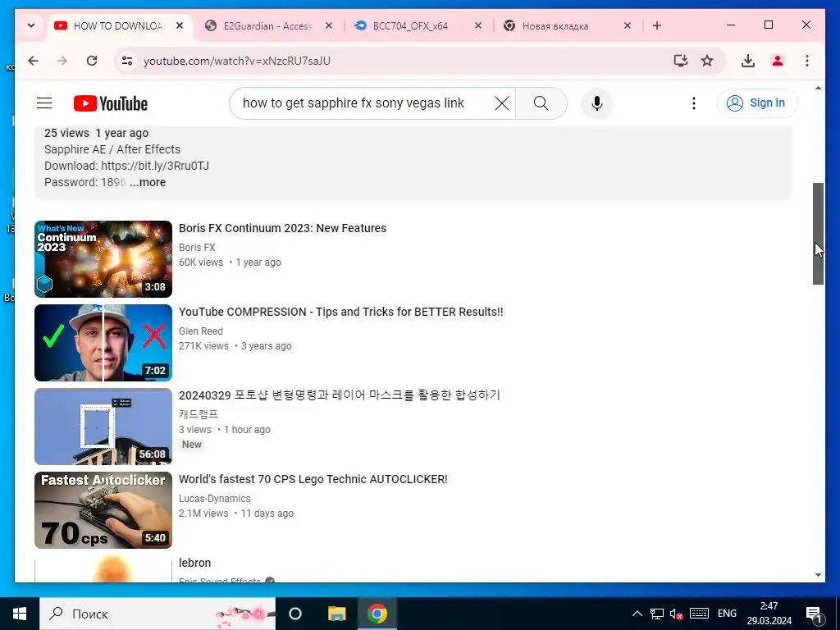Click the YouTube logo
The image size is (840, 630).
(x=111, y=103)
